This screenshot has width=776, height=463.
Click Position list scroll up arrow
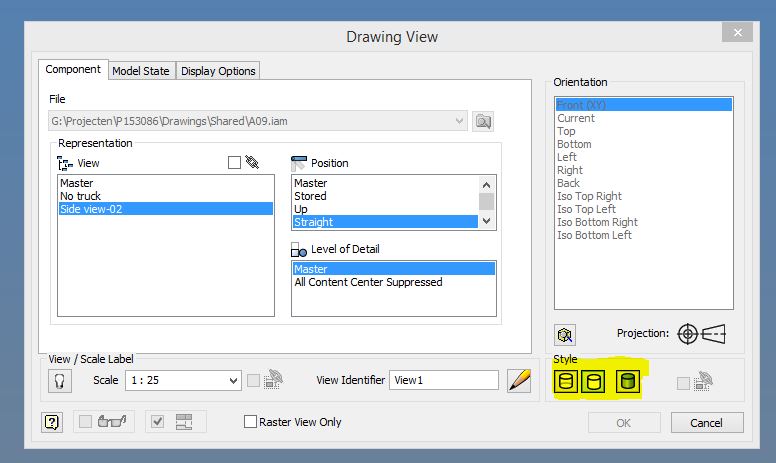486,185
